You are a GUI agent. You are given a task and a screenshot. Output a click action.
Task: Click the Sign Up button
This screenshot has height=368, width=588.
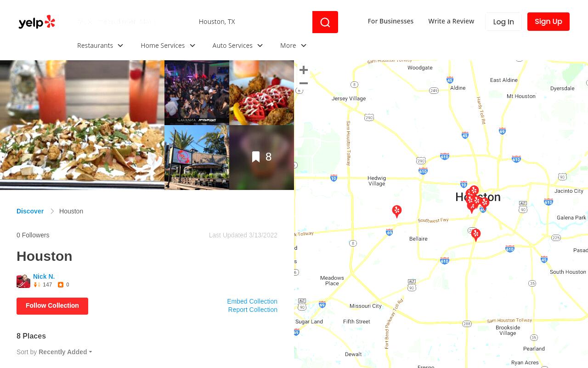pyautogui.click(x=548, y=22)
